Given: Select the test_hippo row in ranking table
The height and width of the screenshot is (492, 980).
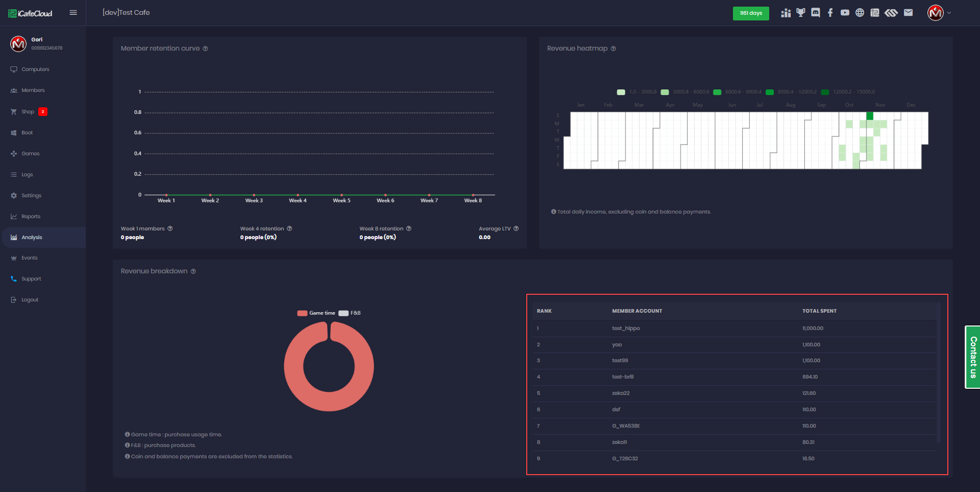Looking at the screenshot, I should click(626, 329).
